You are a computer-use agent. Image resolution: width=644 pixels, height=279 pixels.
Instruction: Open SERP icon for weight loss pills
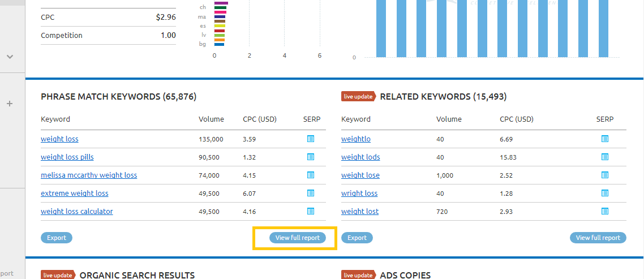pos(311,157)
